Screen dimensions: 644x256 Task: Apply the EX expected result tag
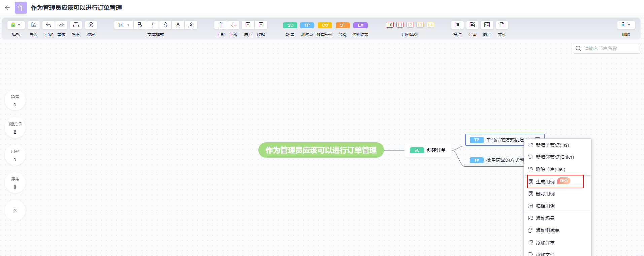[361, 25]
